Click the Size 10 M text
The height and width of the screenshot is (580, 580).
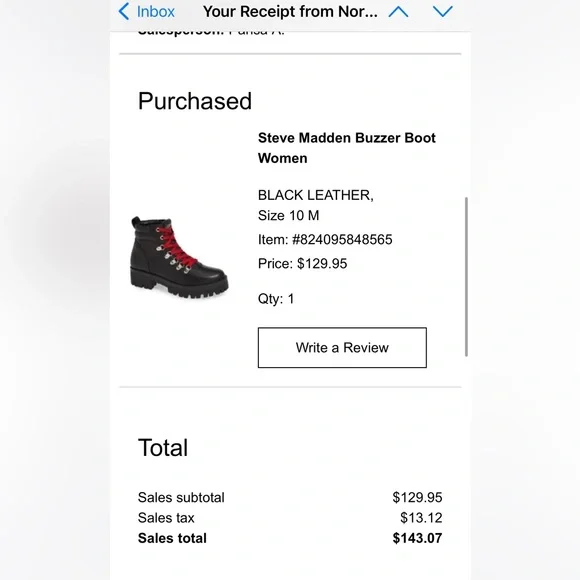(x=289, y=215)
